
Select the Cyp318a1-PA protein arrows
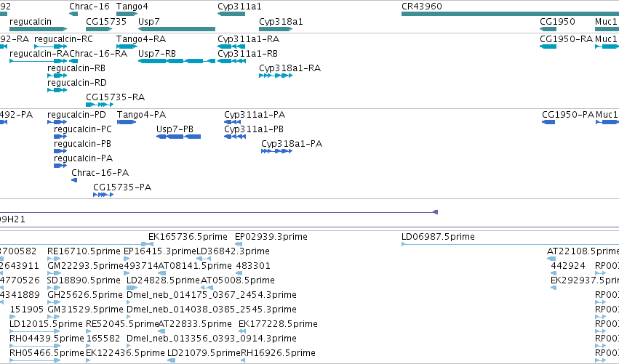coord(276,151)
